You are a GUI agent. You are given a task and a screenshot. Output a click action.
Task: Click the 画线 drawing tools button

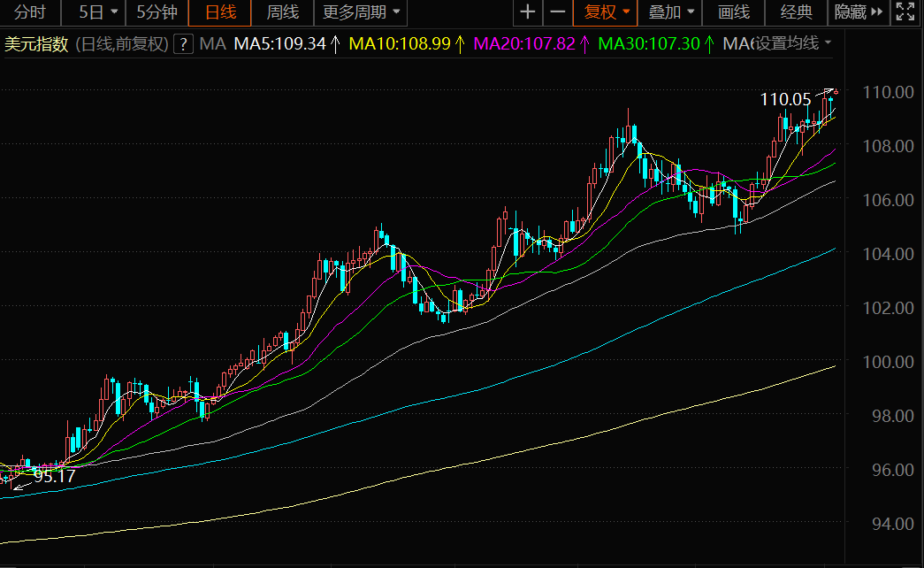coord(734,12)
